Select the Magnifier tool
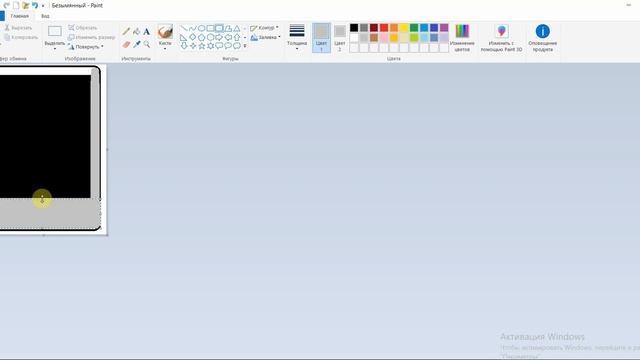 click(x=147, y=44)
